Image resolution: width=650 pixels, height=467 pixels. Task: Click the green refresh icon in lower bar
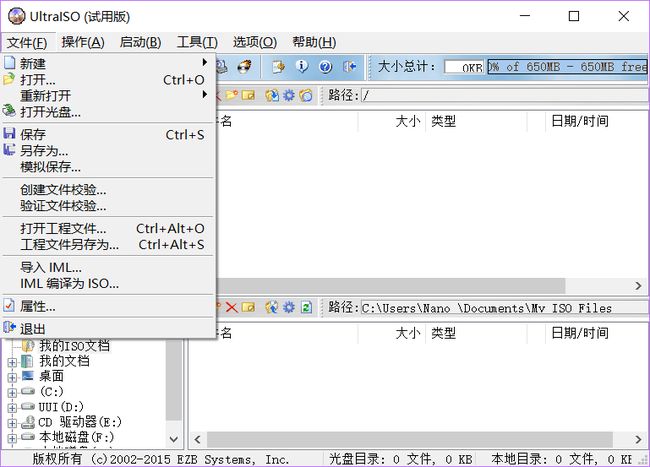(306, 307)
